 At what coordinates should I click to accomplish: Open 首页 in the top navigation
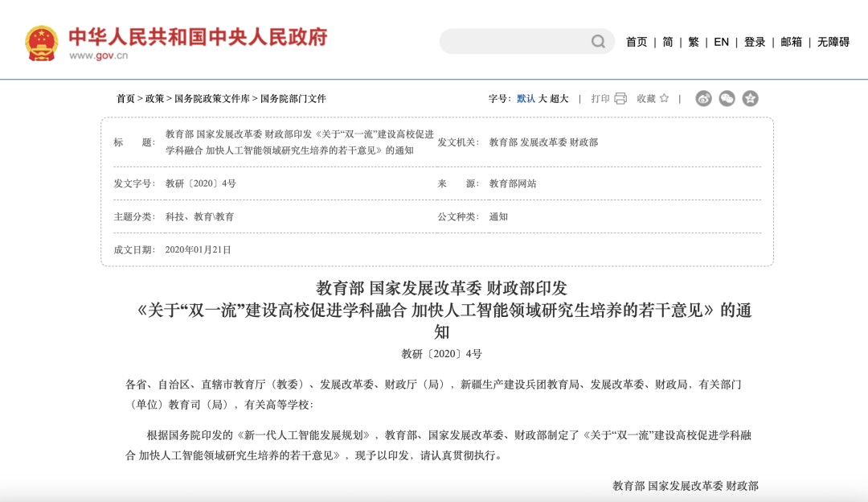click(637, 42)
